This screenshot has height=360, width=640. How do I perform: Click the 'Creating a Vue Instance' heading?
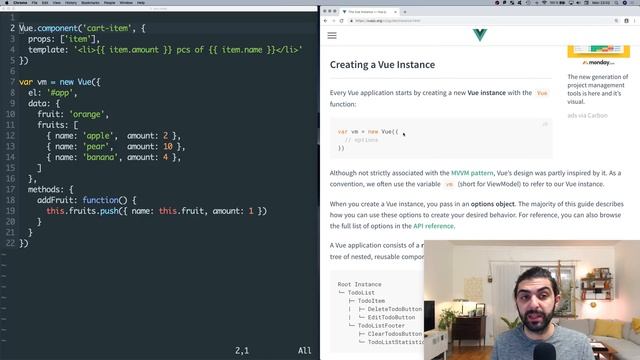click(x=382, y=64)
